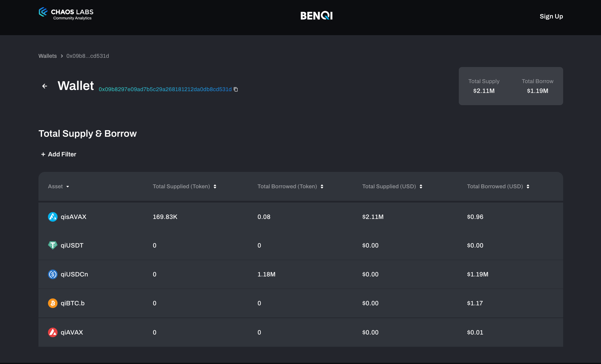Click the qisAVAX token icon
601x364 pixels.
pos(53,217)
